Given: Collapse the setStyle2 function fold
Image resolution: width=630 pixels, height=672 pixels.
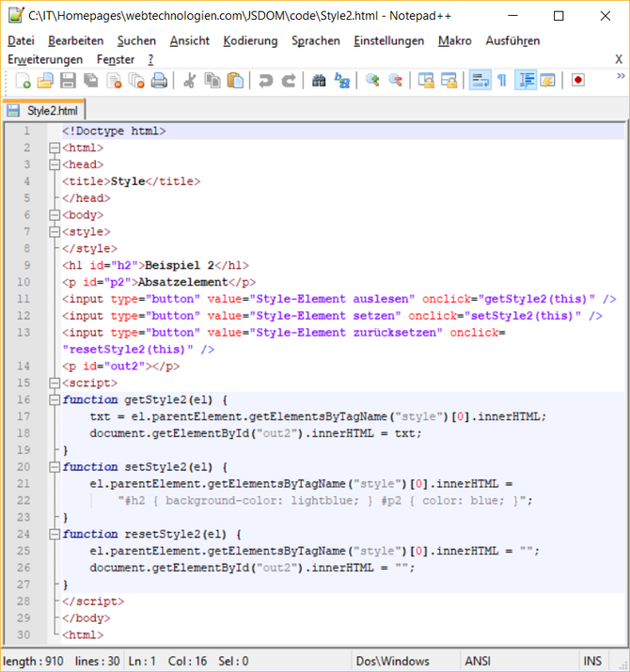Looking at the screenshot, I should coord(54,467).
